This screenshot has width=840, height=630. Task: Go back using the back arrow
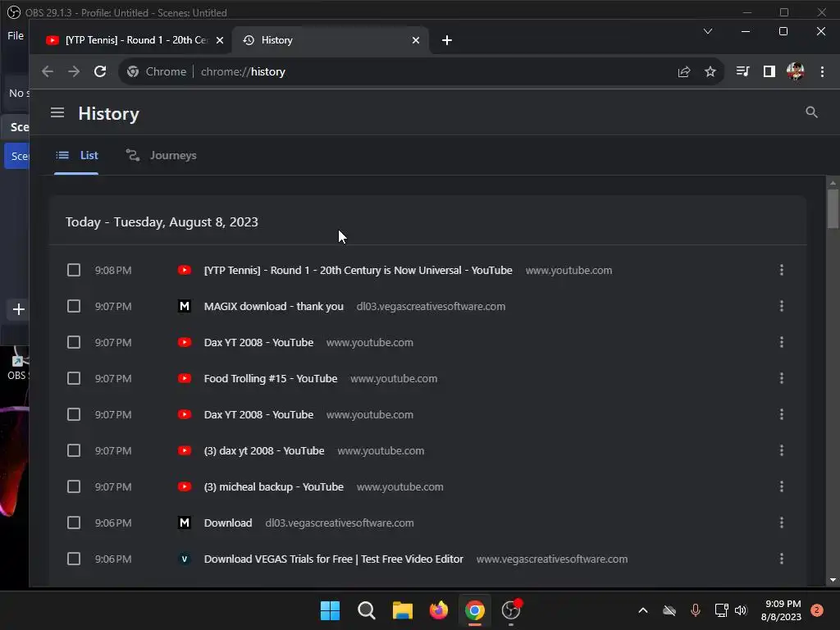click(47, 71)
